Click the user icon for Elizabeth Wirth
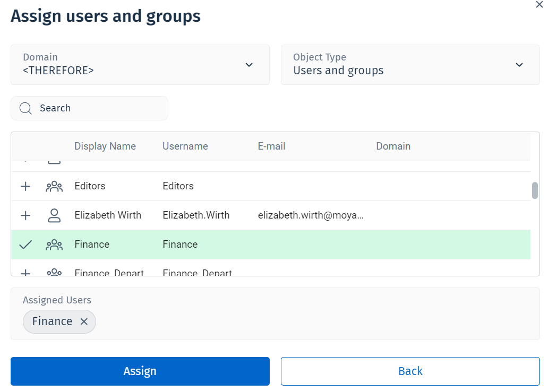 54,215
